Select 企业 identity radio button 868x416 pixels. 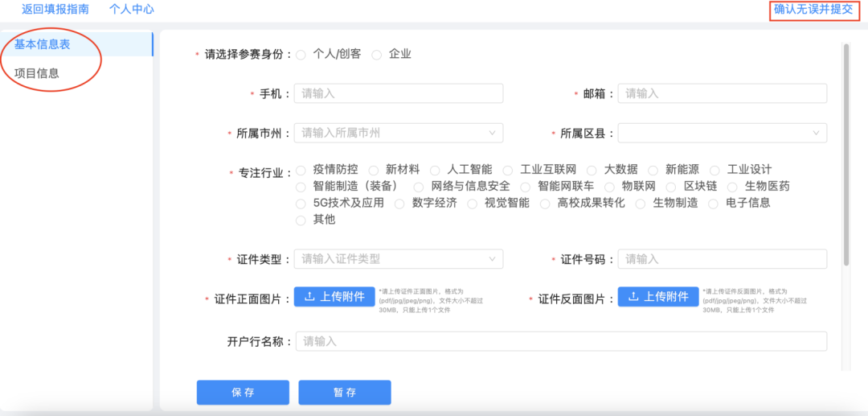click(377, 55)
